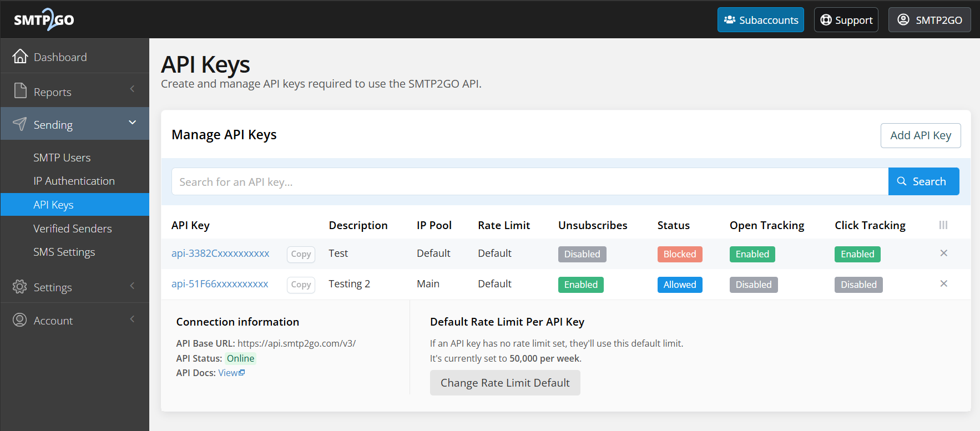This screenshot has height=431, width=980.
Task: Click the Sending paper plane icon
Action: click(19, 124)
